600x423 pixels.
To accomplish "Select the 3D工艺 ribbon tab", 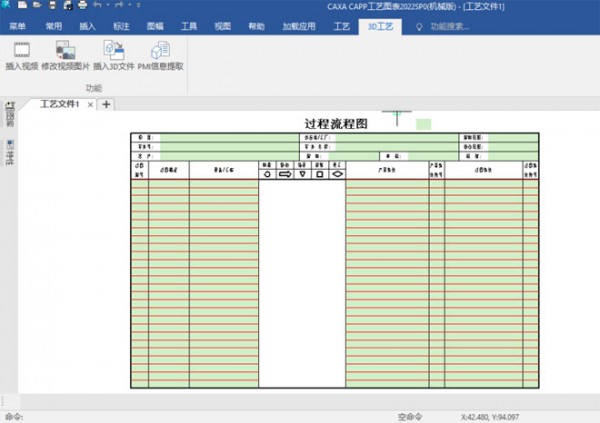I will (380, 26).
